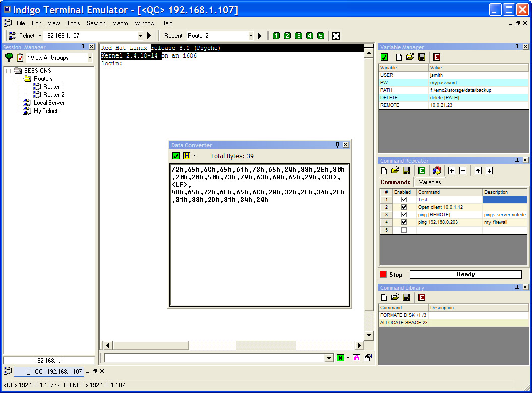Click New file icon in Variable Manager
The image size is (532, 393).
pos(399,57)
